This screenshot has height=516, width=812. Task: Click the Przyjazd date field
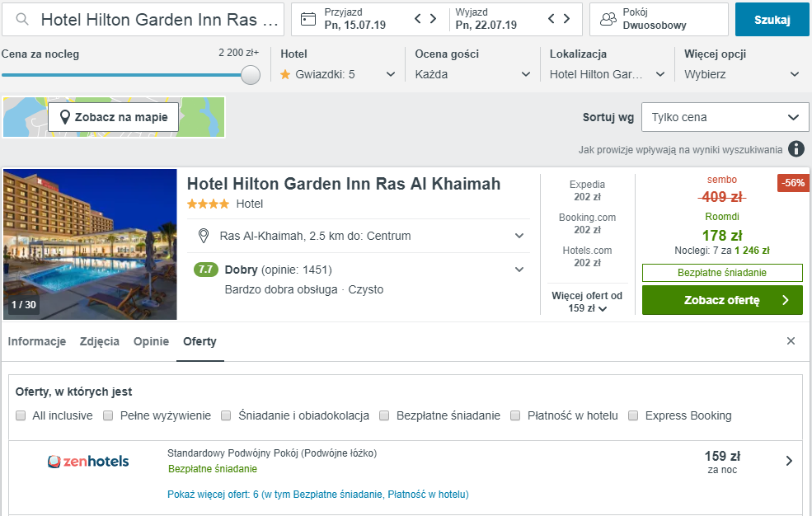[354, 19]
